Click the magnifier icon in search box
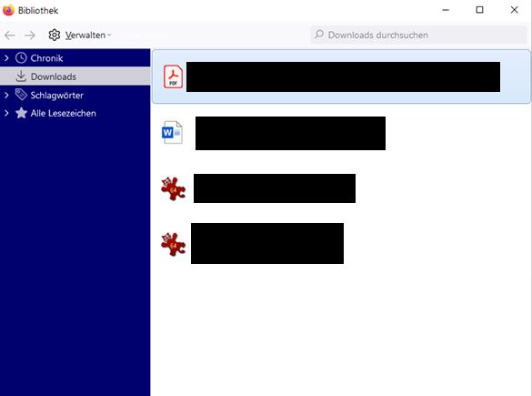The image size is (532, 396). 319,35
